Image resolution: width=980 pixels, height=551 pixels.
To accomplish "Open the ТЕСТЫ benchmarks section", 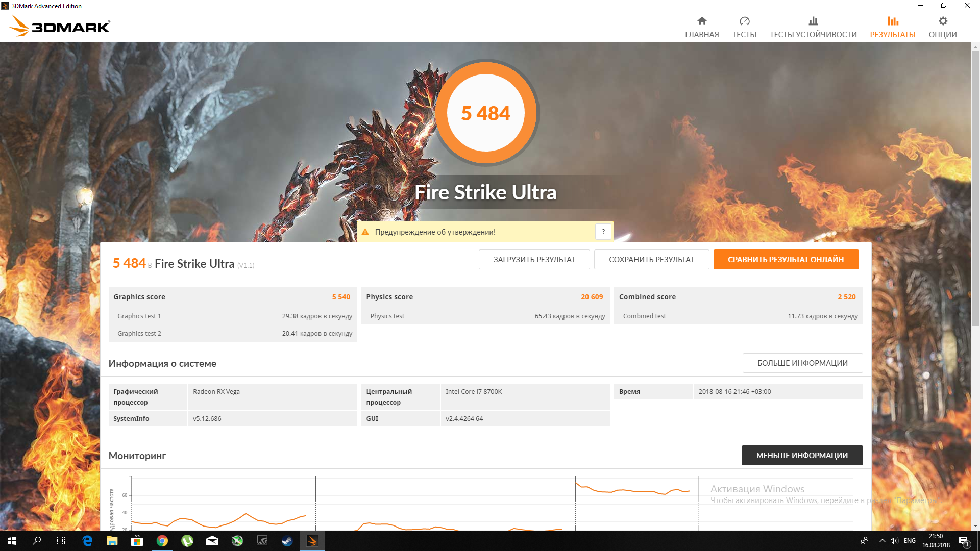I will (744, 27).
